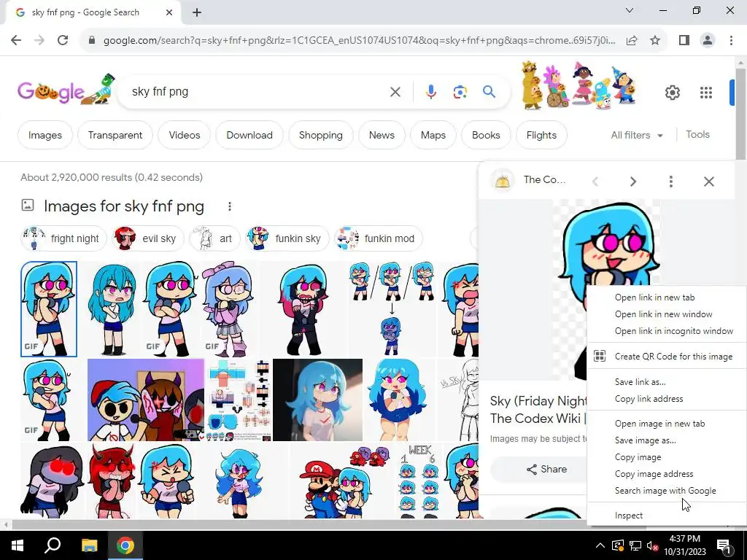Click the evil sky suggestion chip

tap(147, 238)
